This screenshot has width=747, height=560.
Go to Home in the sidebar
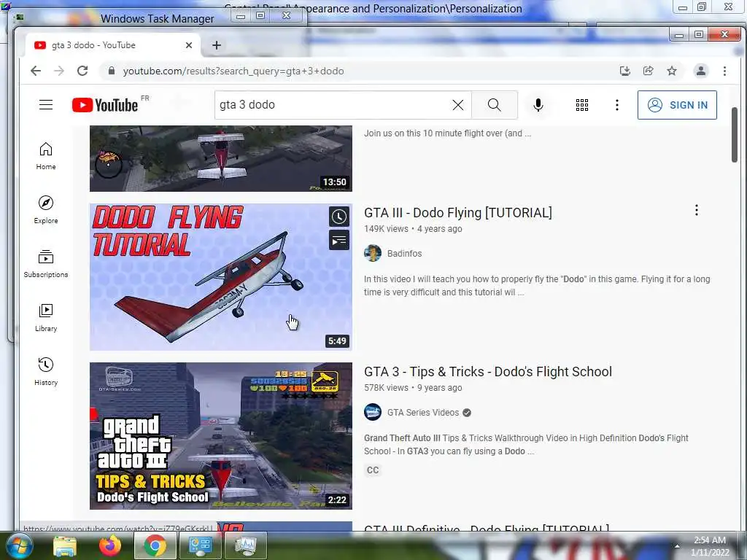coord(46,156)
